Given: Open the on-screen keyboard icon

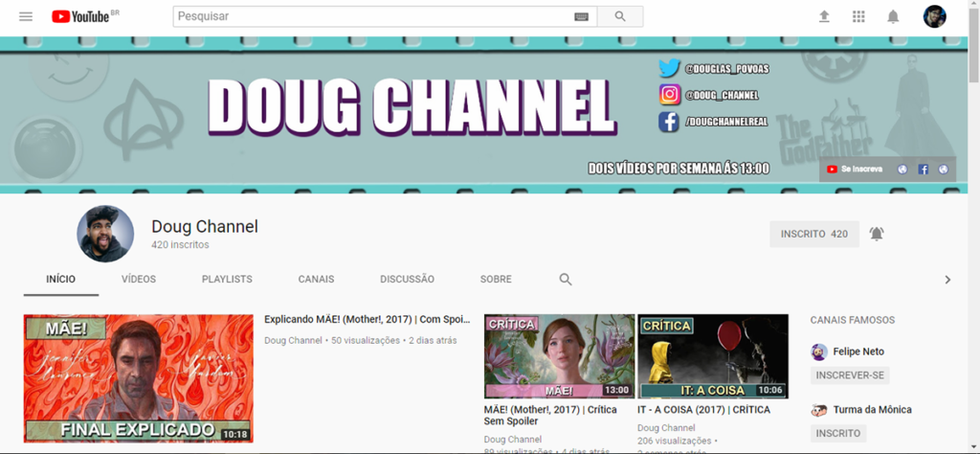Looking at the screenshot, I should [581, 17].
